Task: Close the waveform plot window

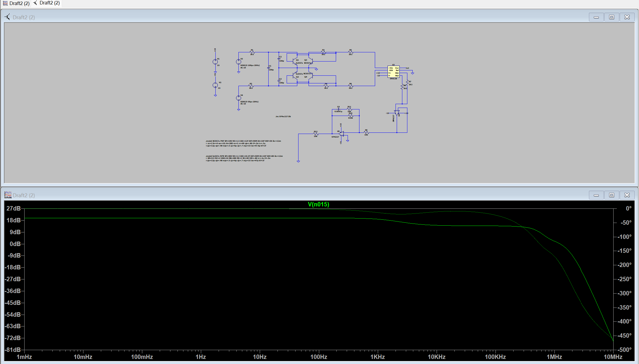Action: tap(627, 195)
